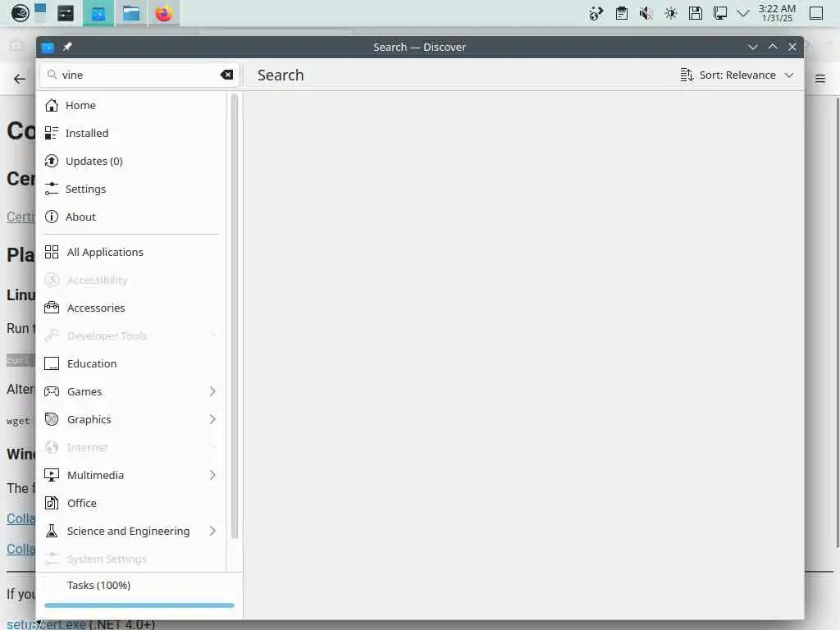Click the tasks progress bar
Image resolution: width=840 pixels, height=630 pixels.
tap(139, 605)
